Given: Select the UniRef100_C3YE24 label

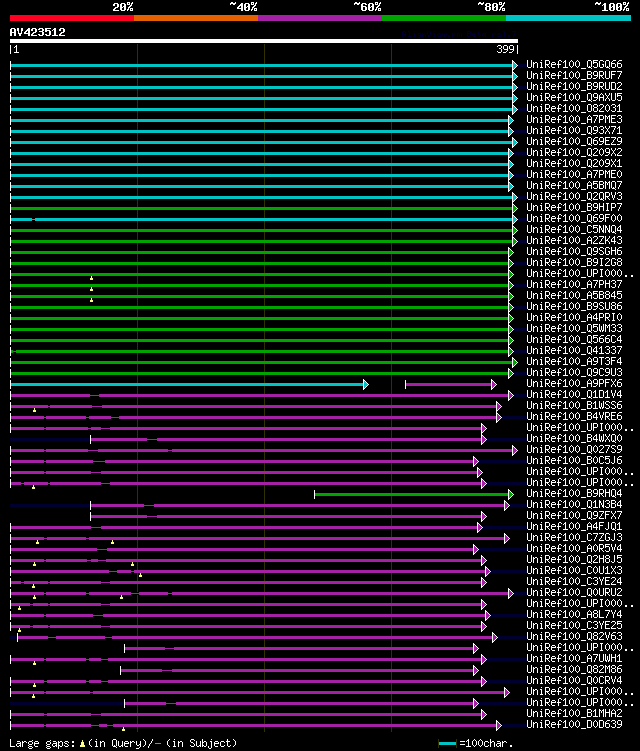Looking at the screenshot, I should 574,581.
